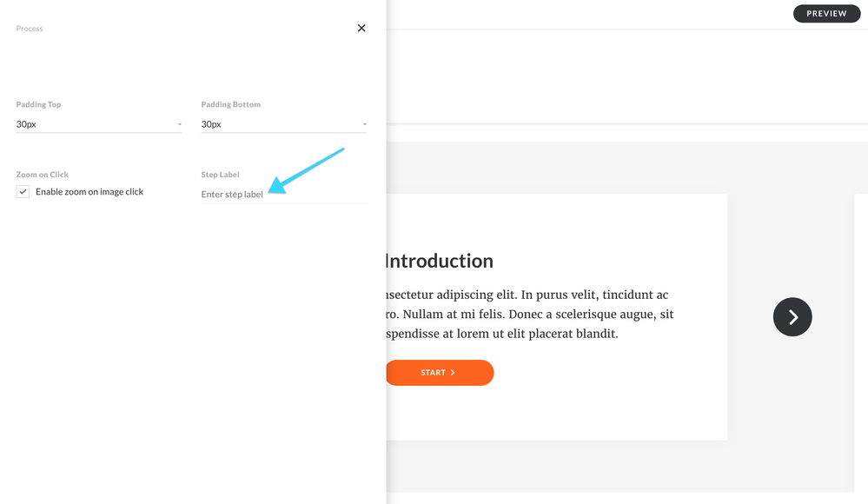
Task: Click the chevron inside the START button
Action: point(453,373)
